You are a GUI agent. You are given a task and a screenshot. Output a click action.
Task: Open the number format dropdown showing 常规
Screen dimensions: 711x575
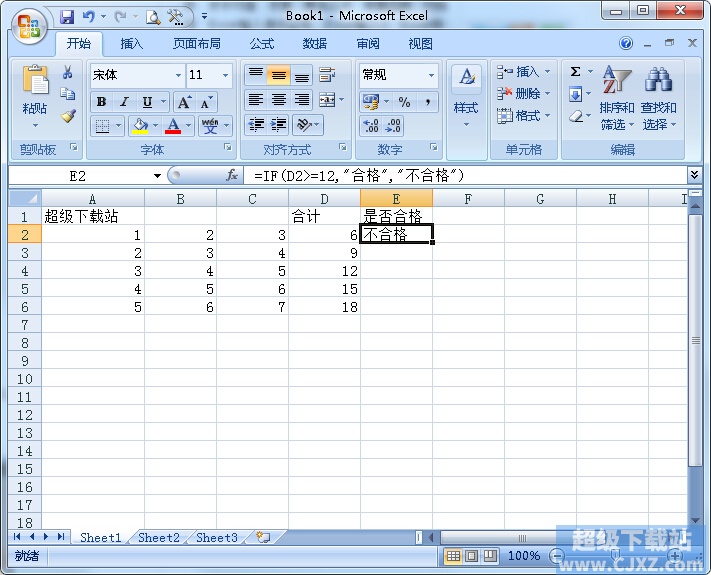pyautogui.click(x=432, y=75)
